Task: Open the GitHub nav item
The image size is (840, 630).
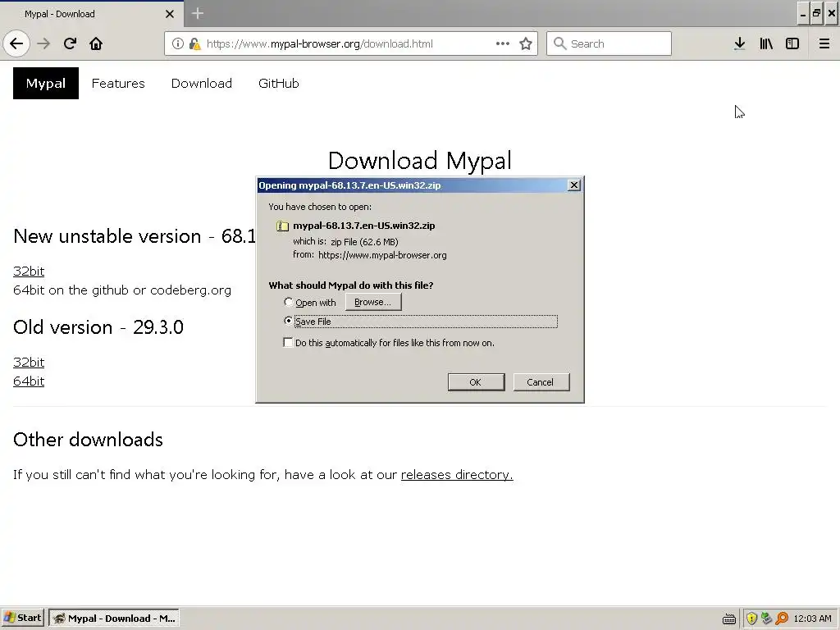Action: click(x=279, y=83)
